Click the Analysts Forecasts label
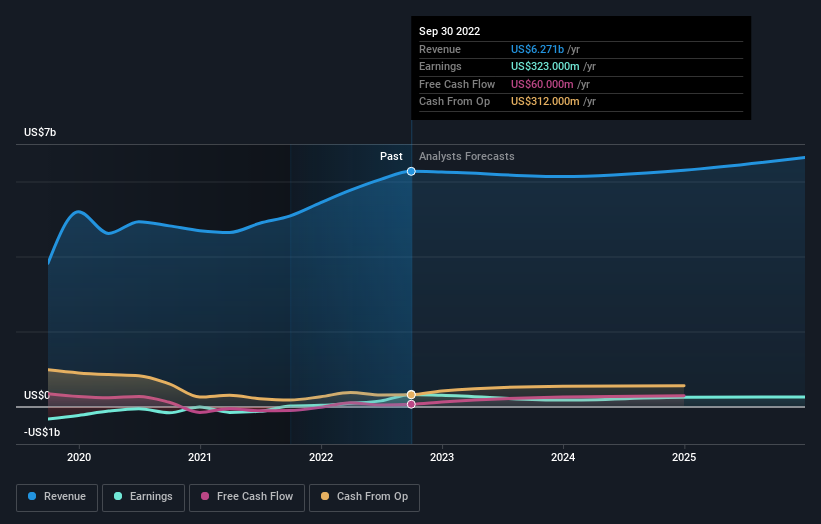Viewport: 821px width, 524px height. 467,156
